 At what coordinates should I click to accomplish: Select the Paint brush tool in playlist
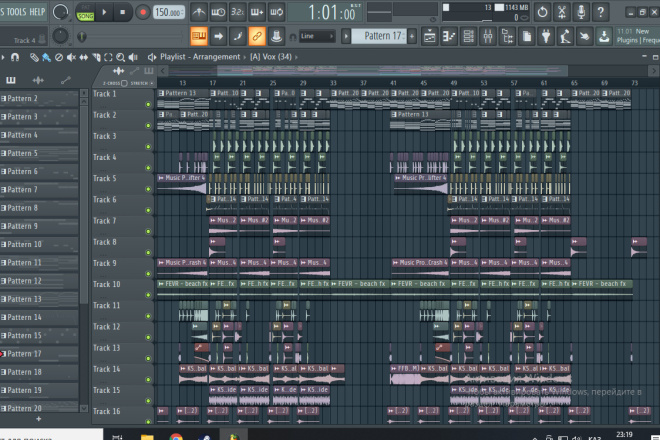coord(46,57)
